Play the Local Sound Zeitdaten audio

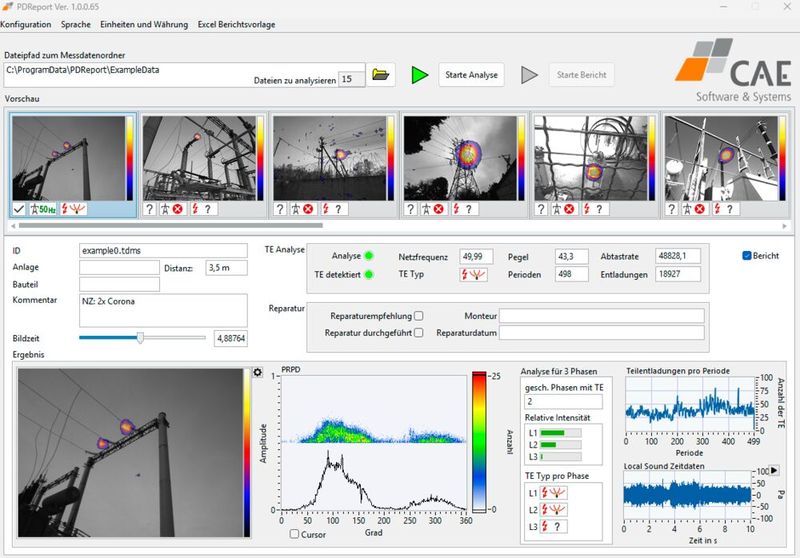pyautogui.click(x=774, y=470)
